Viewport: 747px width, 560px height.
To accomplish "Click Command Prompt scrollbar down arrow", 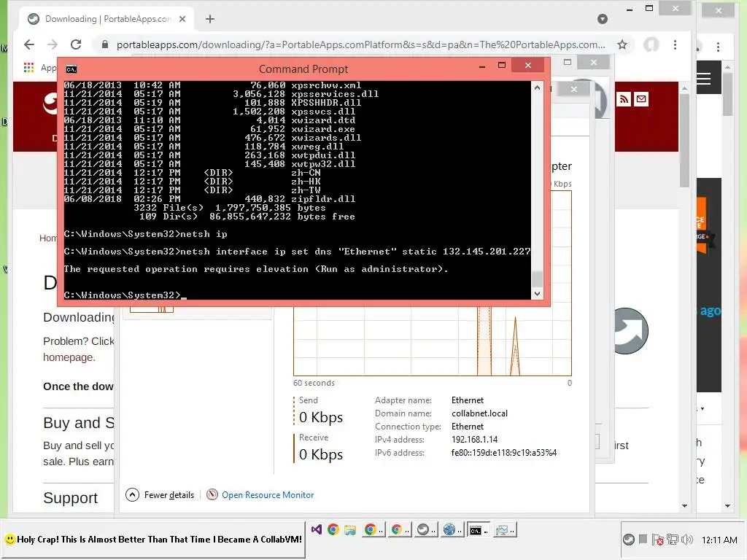I will pos(538,294).
